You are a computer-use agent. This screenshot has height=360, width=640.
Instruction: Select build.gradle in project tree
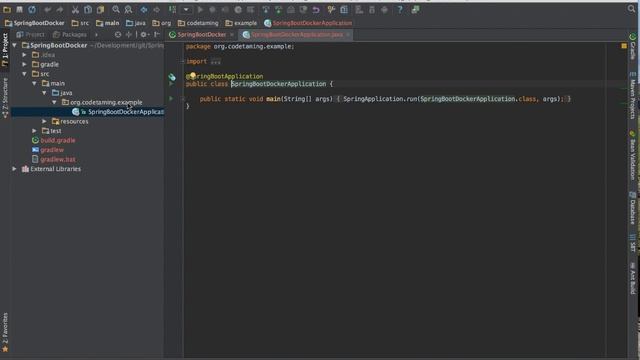58,140
